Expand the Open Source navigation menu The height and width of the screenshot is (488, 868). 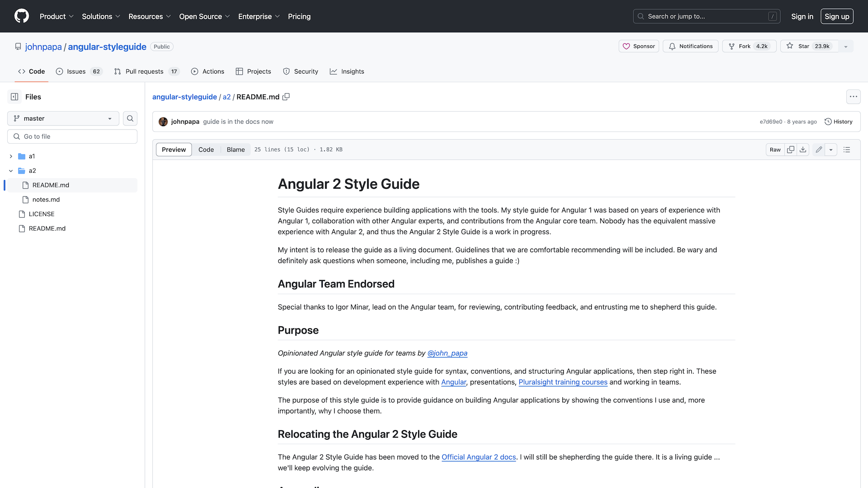tap(204, 16)
